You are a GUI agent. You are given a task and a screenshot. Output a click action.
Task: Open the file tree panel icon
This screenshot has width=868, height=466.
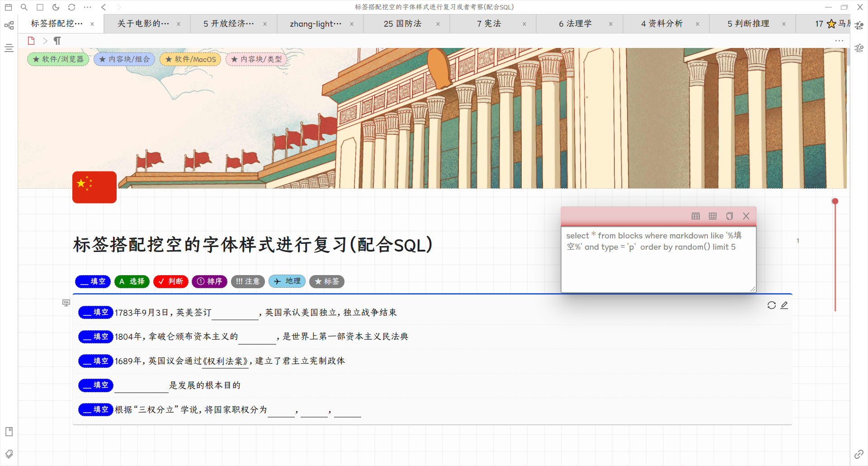click(9, 25)
